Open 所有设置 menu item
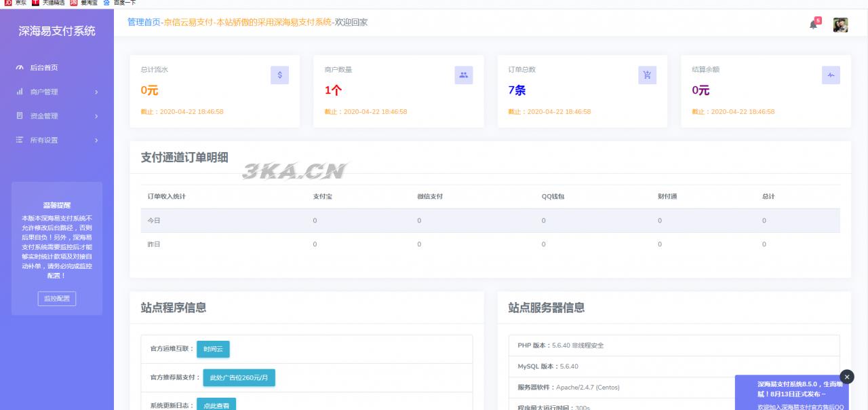Screen dimensions: 868x410 click(x=44, y=141)
